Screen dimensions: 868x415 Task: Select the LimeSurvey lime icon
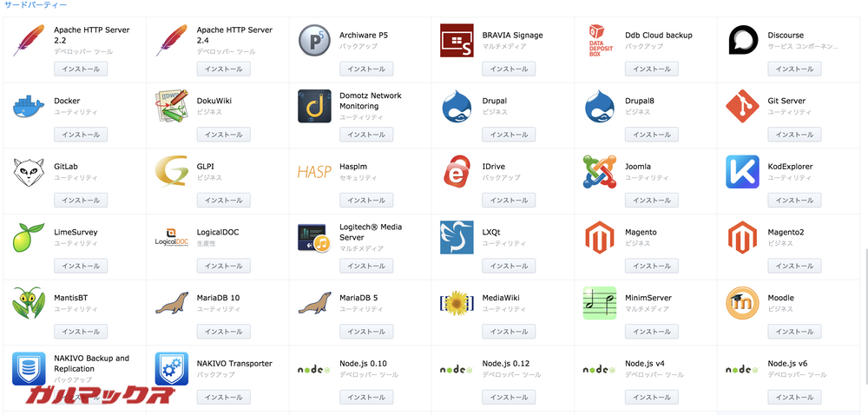coord(29,238)
